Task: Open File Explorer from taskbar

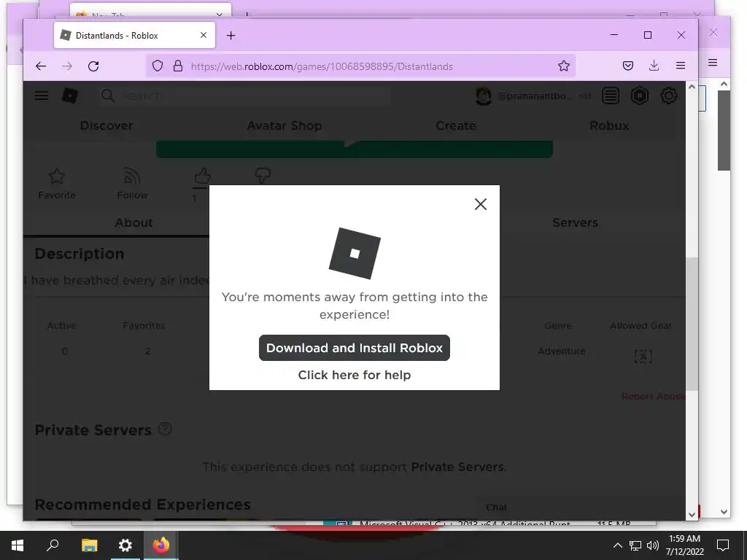Action: coord(89,545)
